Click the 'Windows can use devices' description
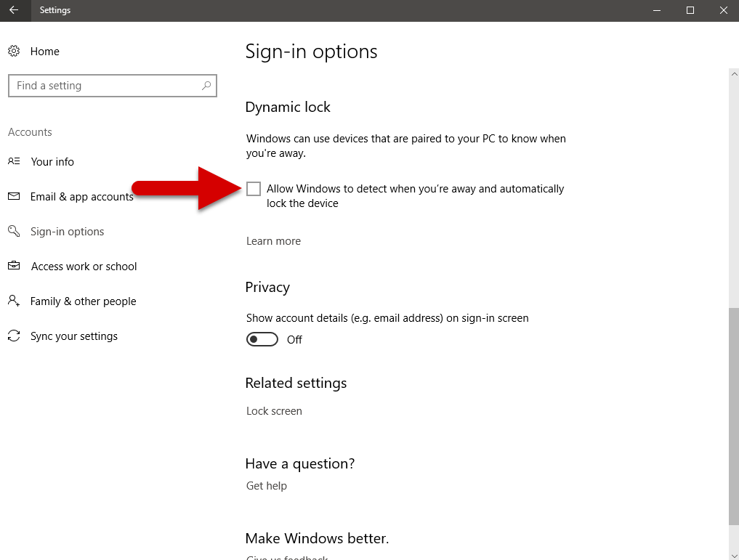 pos(405,145)
